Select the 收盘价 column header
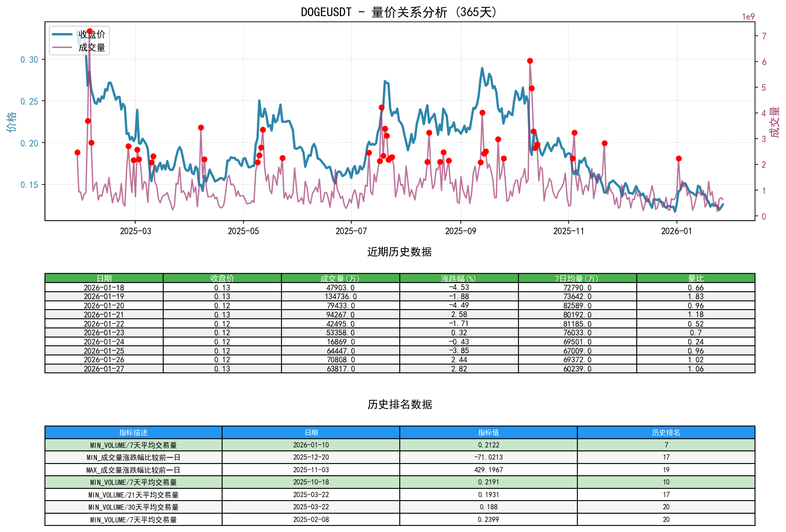The height and width of the screenshot is (532, 786). (x=222, y=277)
